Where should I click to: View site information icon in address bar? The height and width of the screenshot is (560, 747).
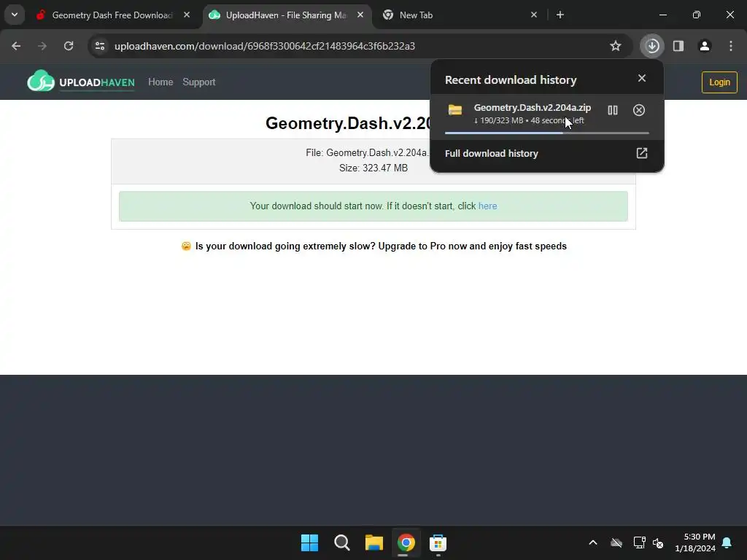100,46
